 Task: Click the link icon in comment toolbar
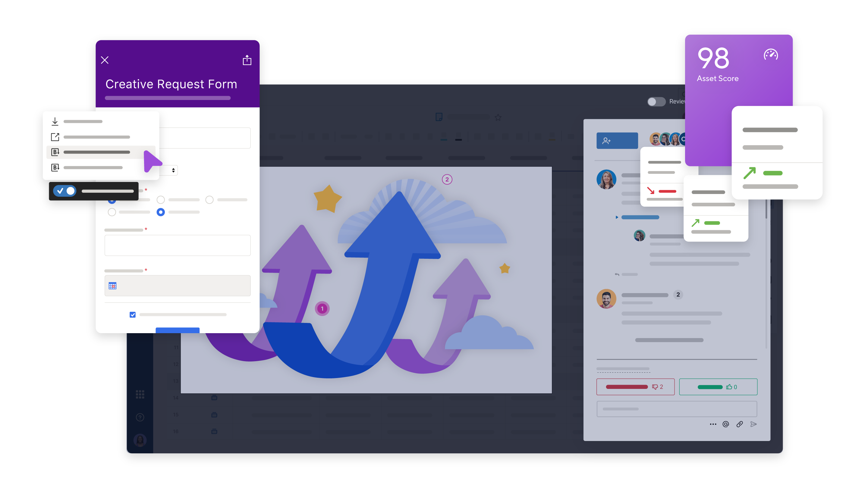pos(739,424)
